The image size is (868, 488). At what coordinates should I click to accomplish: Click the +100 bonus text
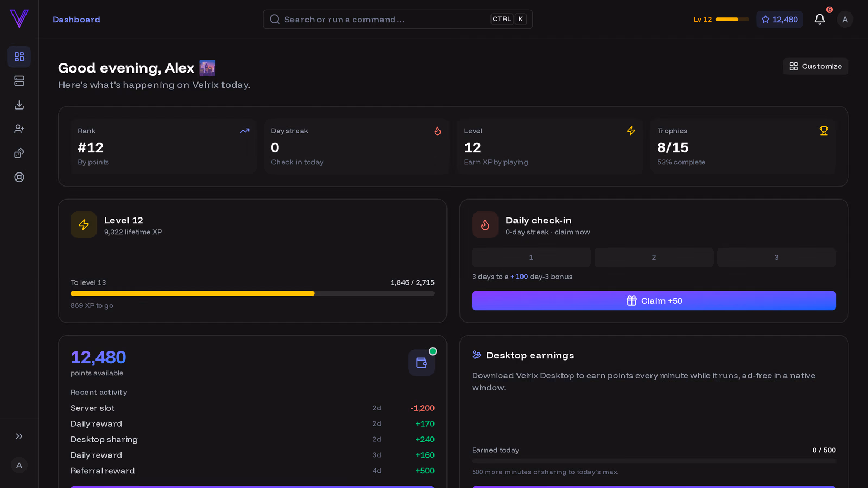pyautogui.click(x=519, y=277)
